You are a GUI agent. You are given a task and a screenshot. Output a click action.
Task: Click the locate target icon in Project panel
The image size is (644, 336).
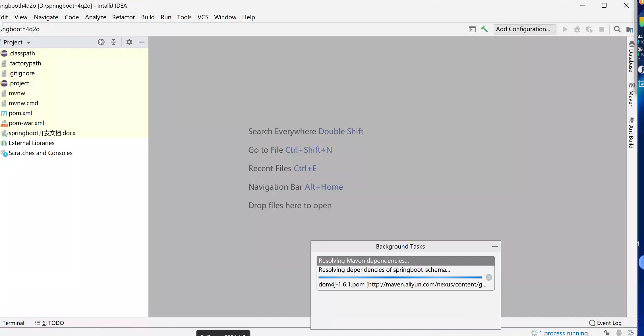[x=101, y=42]
